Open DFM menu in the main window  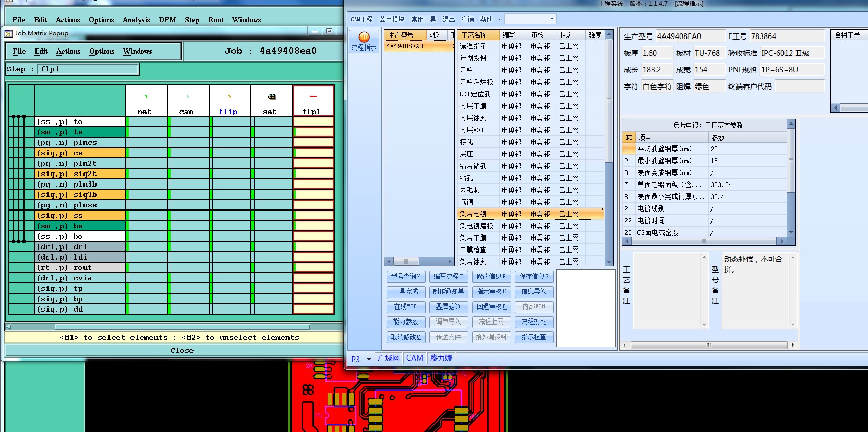coord(167,20)
